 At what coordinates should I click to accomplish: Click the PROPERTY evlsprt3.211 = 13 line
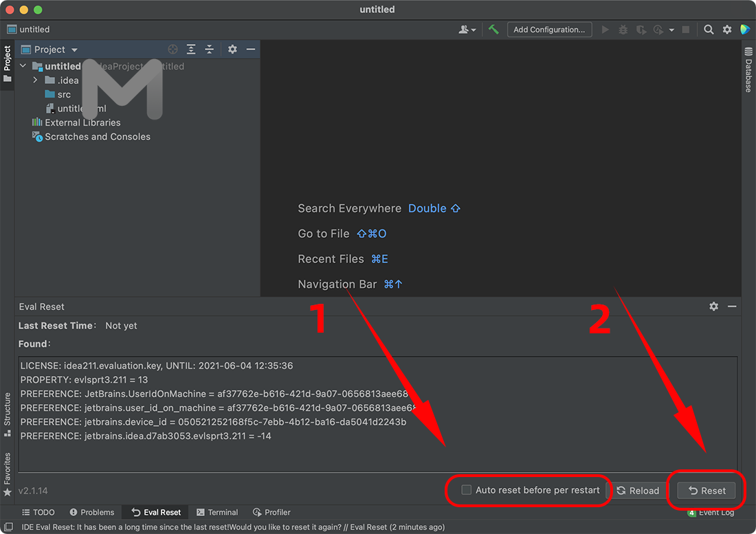[x=84, y=380]
